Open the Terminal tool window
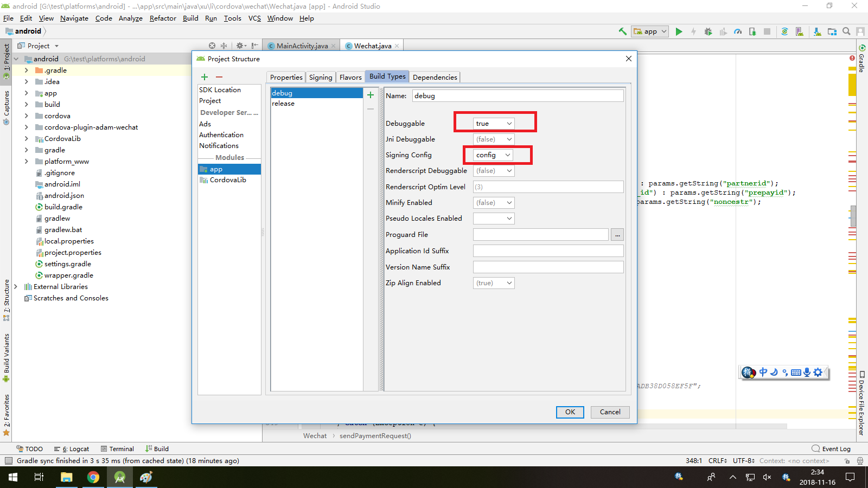Screen dimensions: 868x488 pyautogui.click(x=118, y=449)
